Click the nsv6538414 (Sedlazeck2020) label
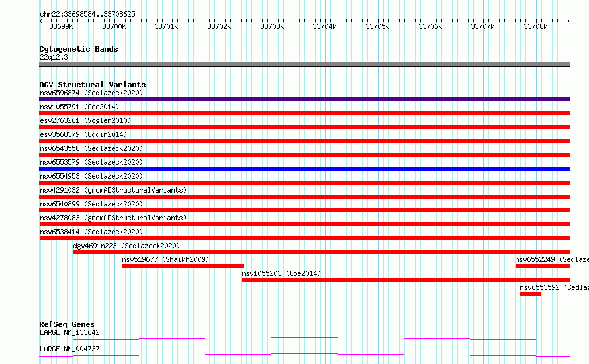The height and width of the screenshot is (364, 589). point(91,232)
